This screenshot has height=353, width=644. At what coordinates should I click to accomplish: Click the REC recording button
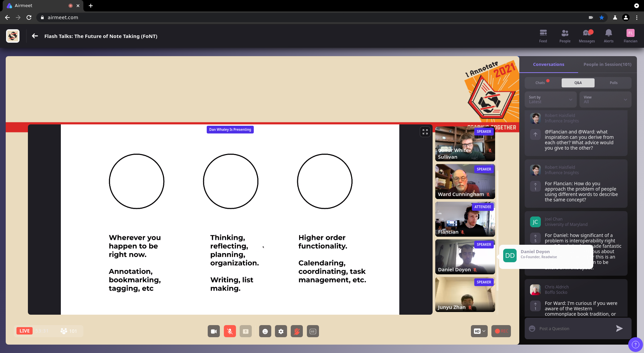coord(501,331)
